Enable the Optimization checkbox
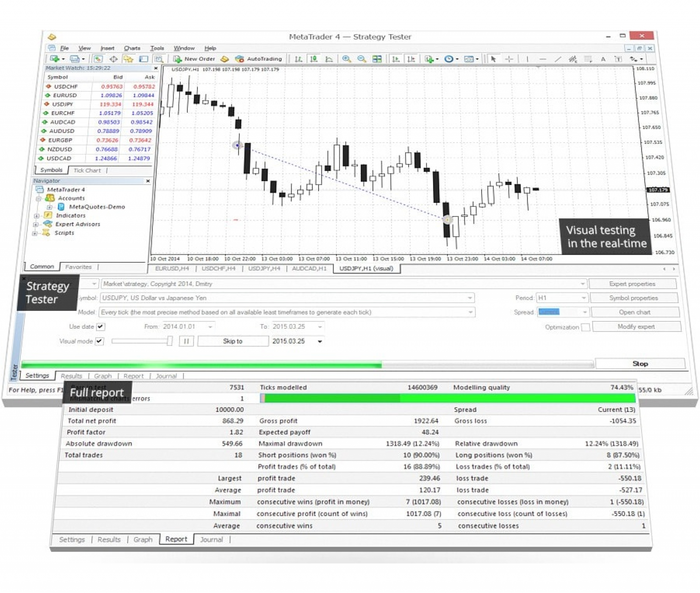 tap(586, 327)
